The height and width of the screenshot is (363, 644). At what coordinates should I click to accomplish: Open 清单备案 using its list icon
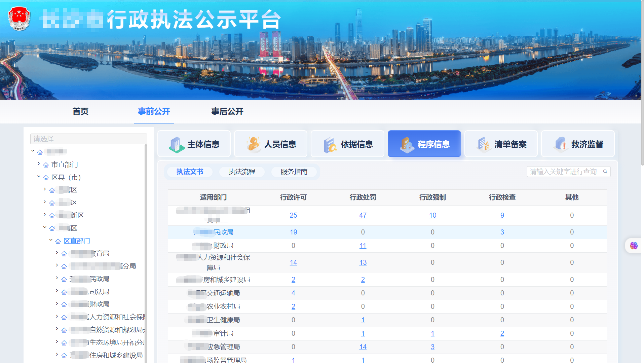pos(484,144)
